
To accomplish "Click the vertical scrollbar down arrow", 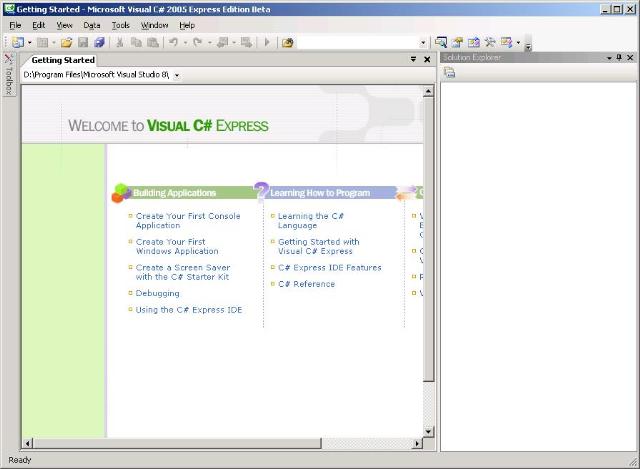I will [x=429, y=432].
